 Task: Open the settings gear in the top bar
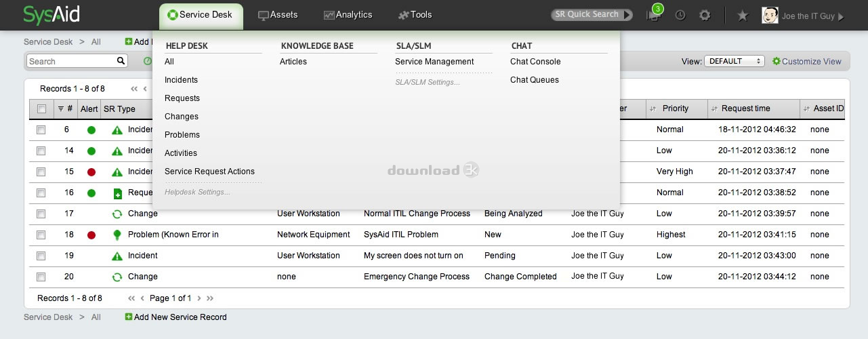(x=705, y=15)
